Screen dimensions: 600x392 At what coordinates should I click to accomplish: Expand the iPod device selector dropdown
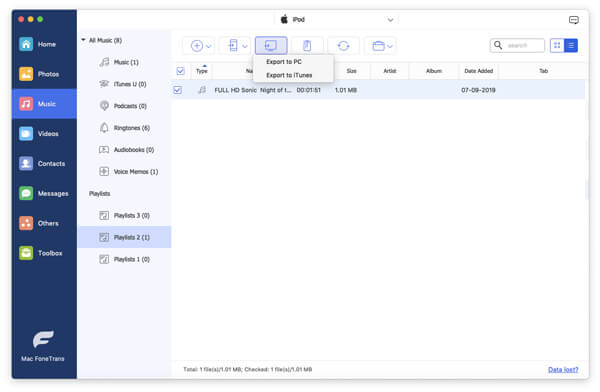click(x=390, y=20)
